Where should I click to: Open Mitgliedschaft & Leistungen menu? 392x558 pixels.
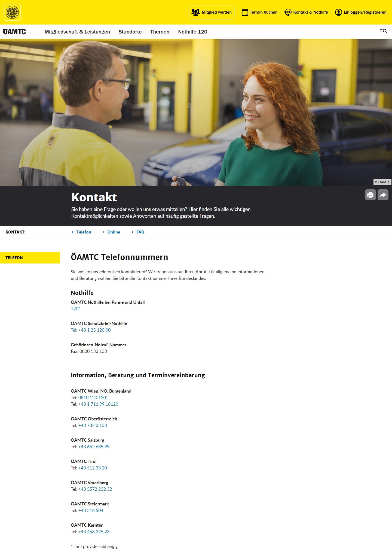coord(77,32)
